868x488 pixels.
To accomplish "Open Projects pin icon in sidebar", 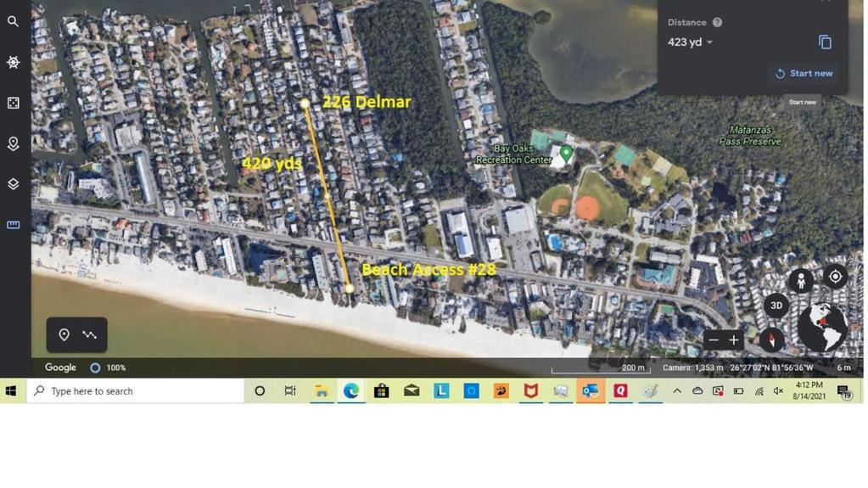I will coord(14,143).
